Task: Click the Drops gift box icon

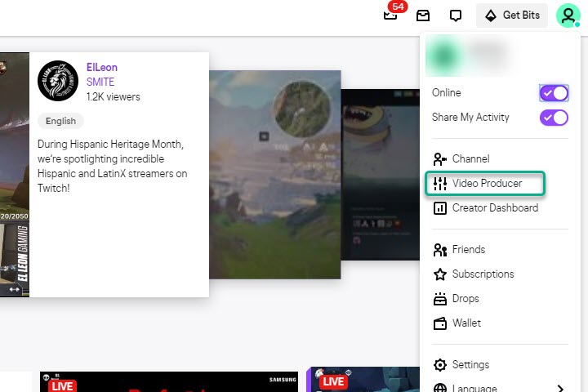Action: point(440,299)
